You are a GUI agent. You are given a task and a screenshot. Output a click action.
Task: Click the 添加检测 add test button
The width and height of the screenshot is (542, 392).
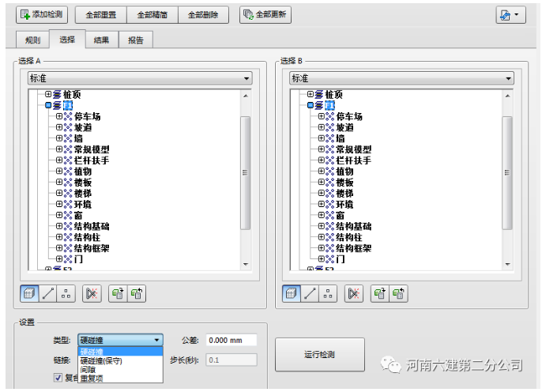coord(41,14)
